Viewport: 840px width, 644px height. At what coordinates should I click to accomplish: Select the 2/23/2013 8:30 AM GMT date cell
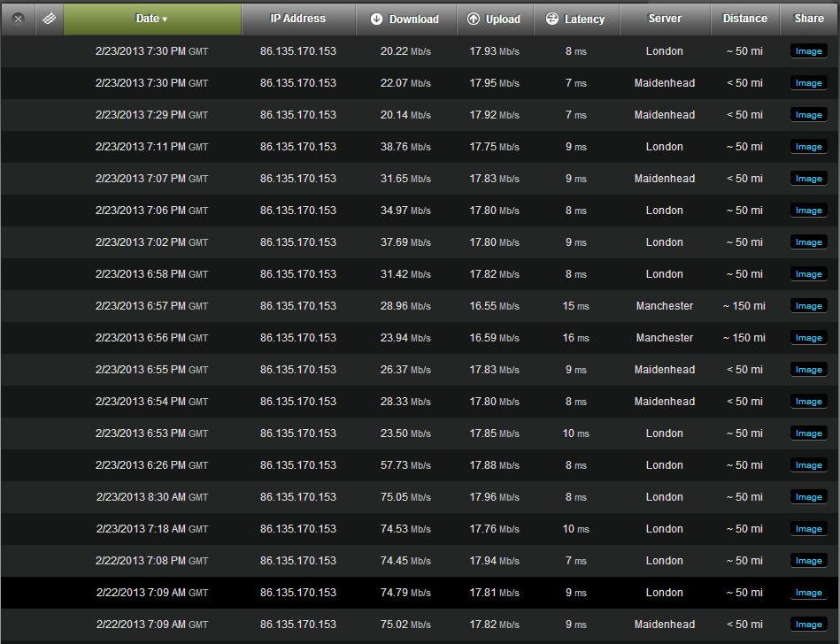(x=152, y=497)
